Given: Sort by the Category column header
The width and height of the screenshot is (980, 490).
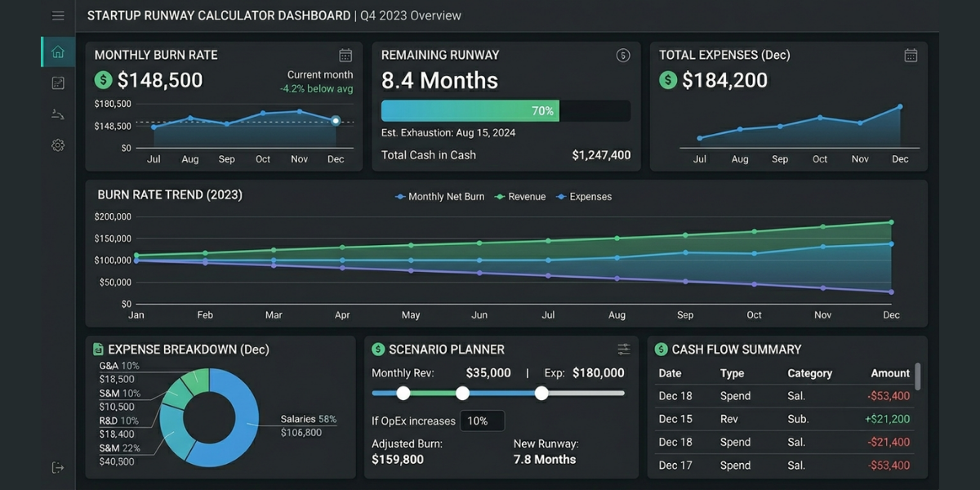Looking at the screenshot, I should tap(809, 373).
